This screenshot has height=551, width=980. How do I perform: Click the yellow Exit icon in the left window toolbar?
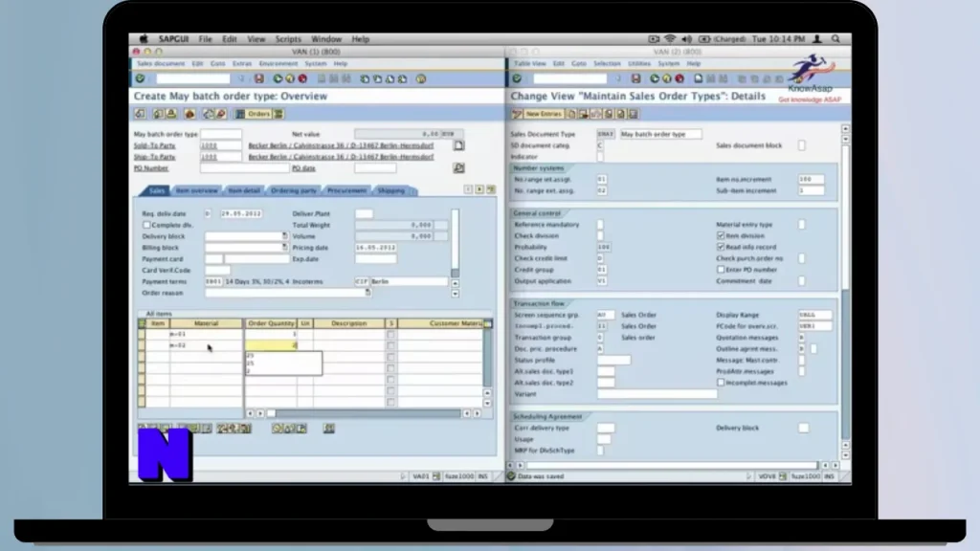coord(290,78)
